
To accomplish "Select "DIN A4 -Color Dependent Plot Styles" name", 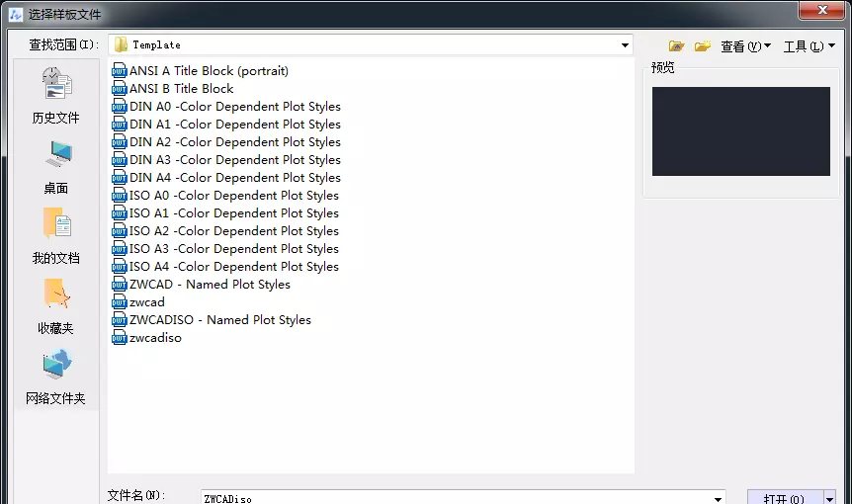I will (x=235, y=178).
